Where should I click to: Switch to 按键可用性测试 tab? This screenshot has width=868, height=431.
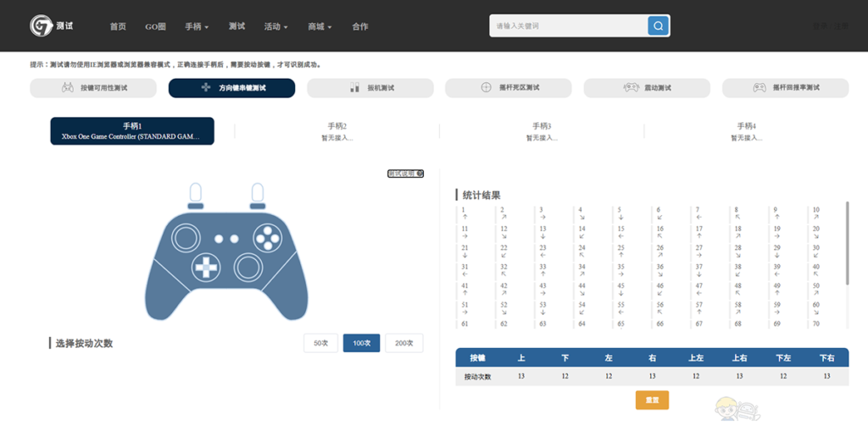click(93, 88)
